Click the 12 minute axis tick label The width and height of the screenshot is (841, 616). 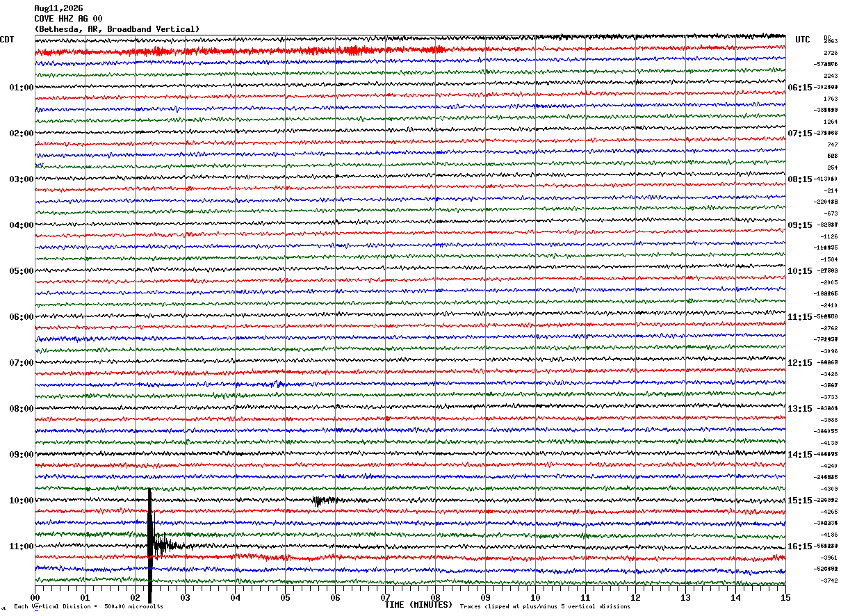coord(635,597)
